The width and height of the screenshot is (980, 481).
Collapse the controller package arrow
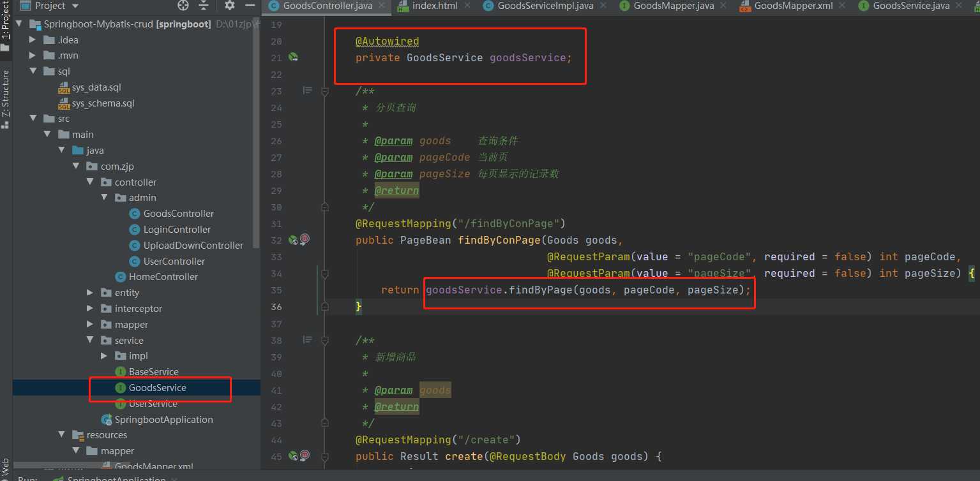pos(90,182)
